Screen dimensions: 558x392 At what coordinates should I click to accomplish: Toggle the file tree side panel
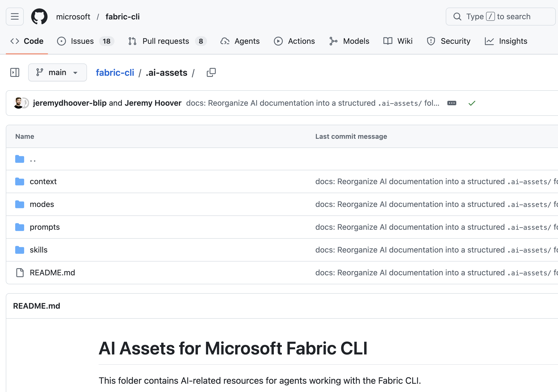tap(15, 72)
